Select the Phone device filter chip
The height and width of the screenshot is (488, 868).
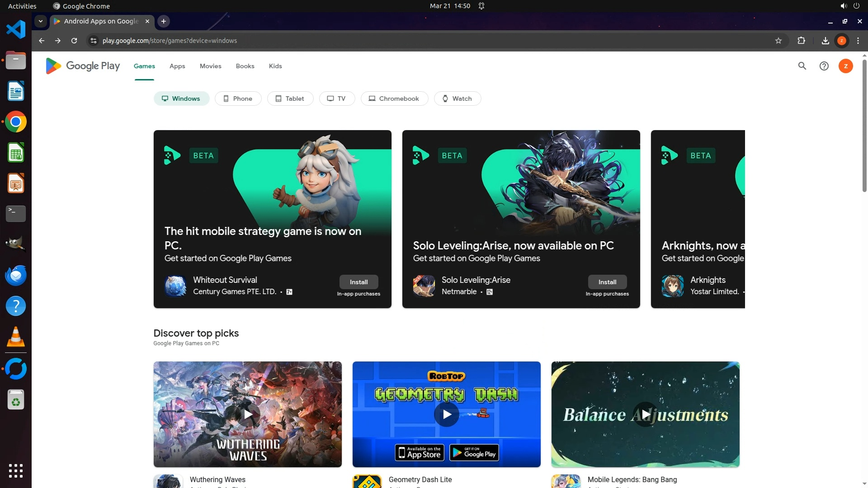tap(238, 99)
